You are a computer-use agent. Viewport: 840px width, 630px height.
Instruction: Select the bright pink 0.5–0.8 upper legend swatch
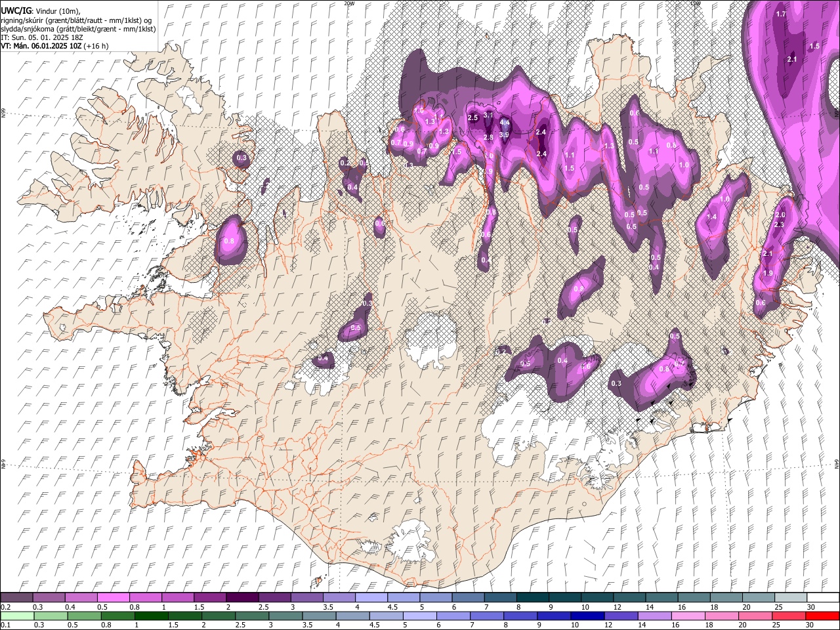(113, 598)
